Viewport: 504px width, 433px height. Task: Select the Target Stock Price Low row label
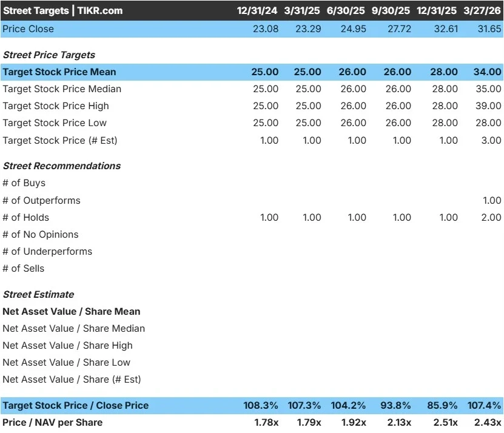click(55, 123)
